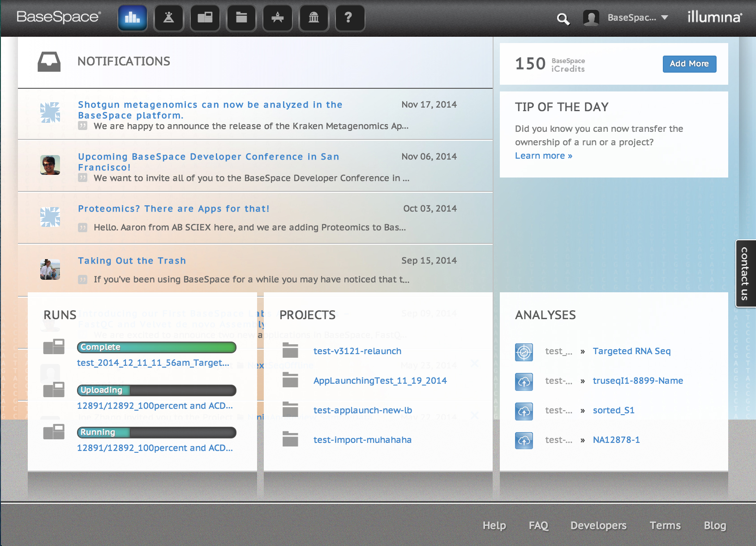
Task: Open the Dashboard bar-chart icon
Action: pos(133,18)
